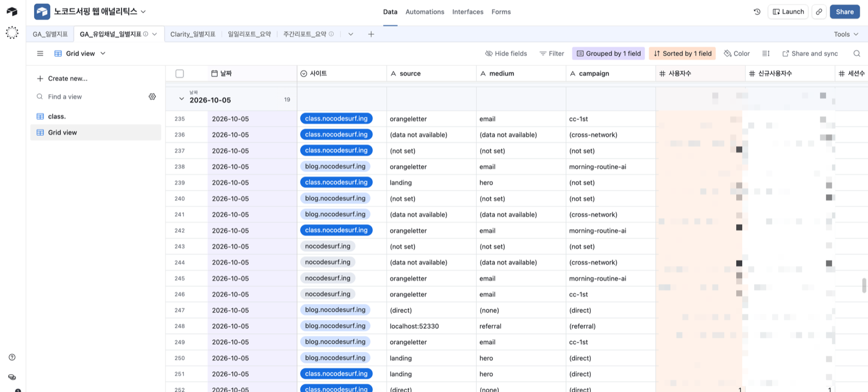Click the plus icon to add table
Viewport: 868px width, 392px height.
point(371,34)
